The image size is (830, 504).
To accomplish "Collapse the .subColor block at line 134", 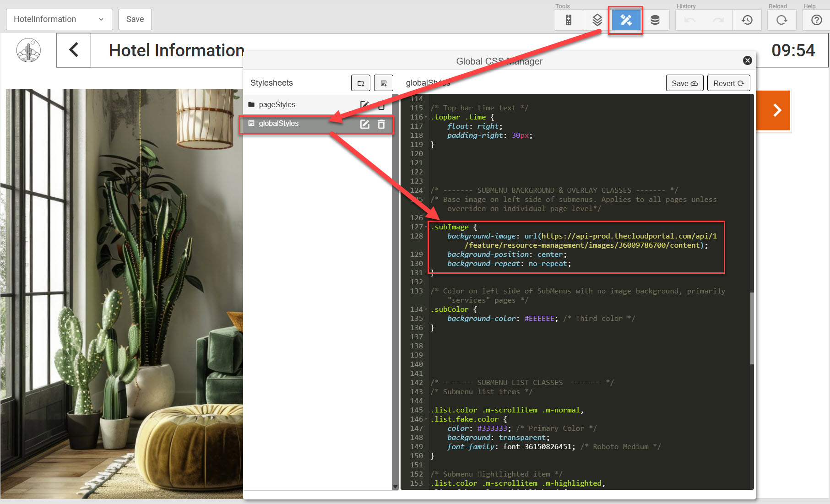I will click(x=426, y=309).
